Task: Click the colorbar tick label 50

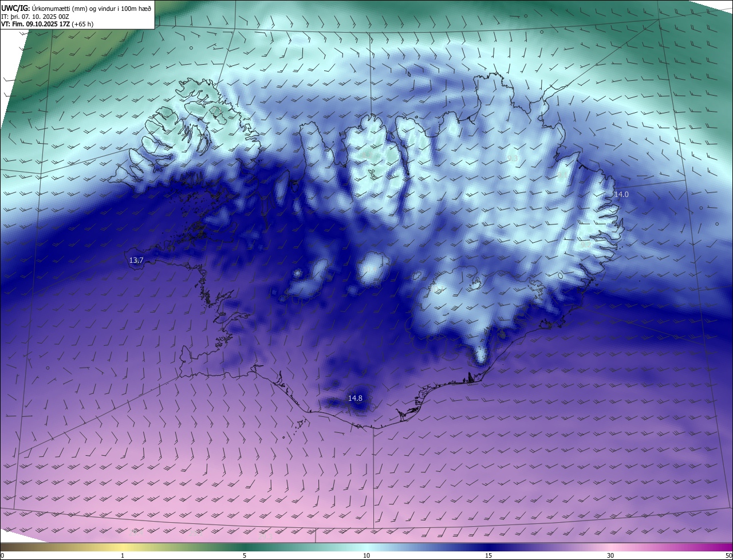Action: pyautogui.click(x=728, y=555)
